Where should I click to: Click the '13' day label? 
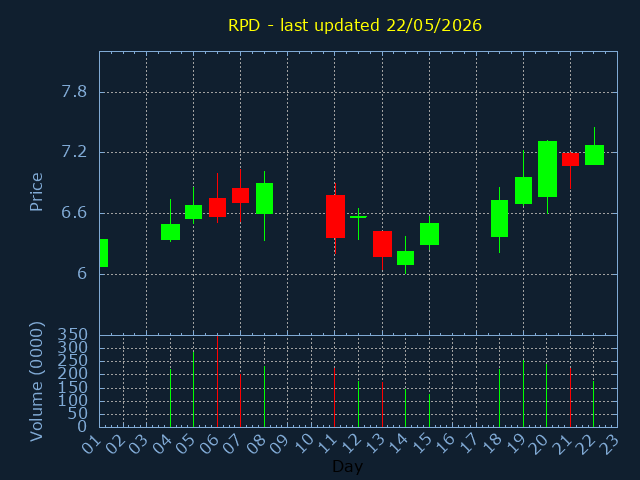tap(374, 444)
